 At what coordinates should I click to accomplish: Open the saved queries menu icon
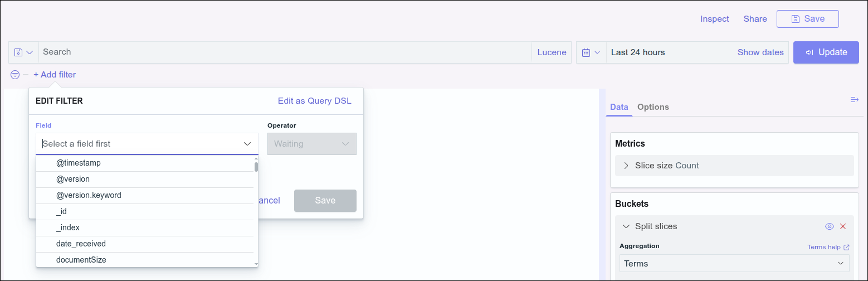tap(23, 52)
